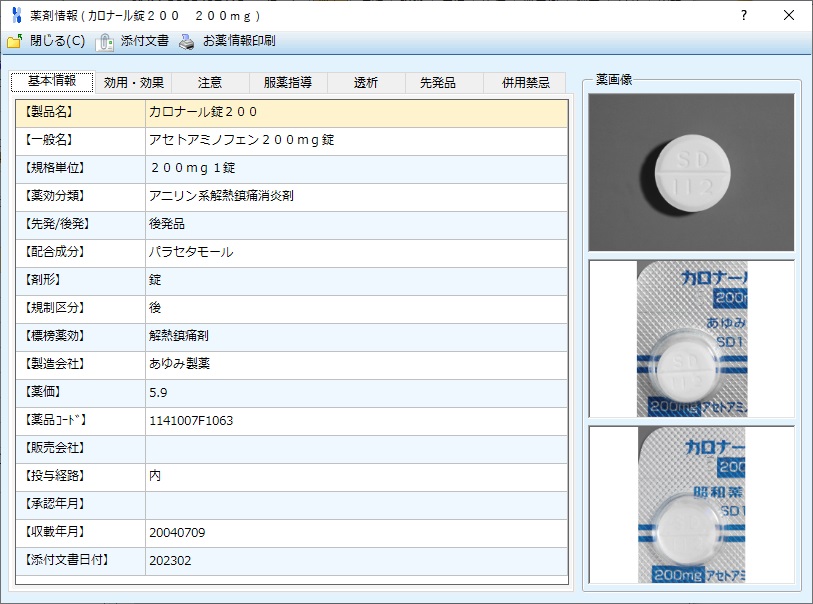813x604 pixels.
Task: Click the お薬情報印刷 button text
Action: (239, 41)
